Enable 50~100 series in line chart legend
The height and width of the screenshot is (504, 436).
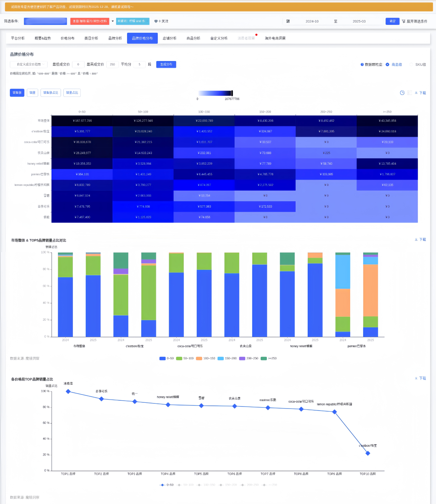pyautogui.click(x=185, y=485)
